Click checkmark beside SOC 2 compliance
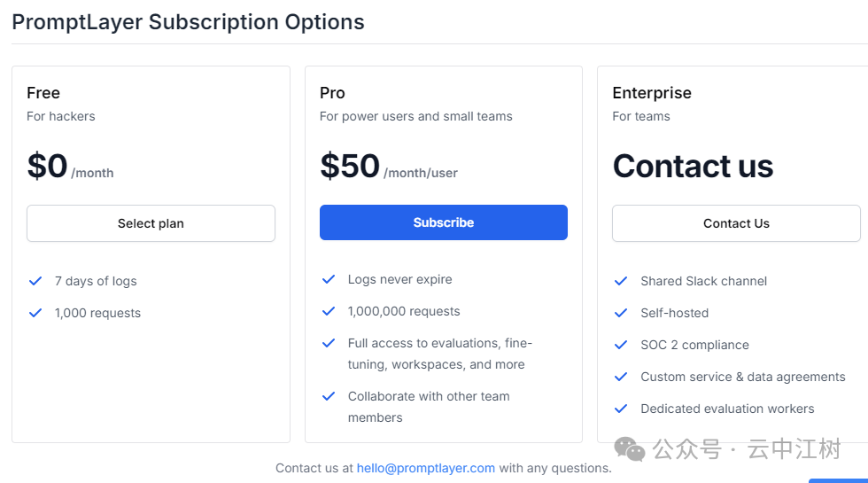The height and width of the screenshot is (483, 868). click(621, 345)
